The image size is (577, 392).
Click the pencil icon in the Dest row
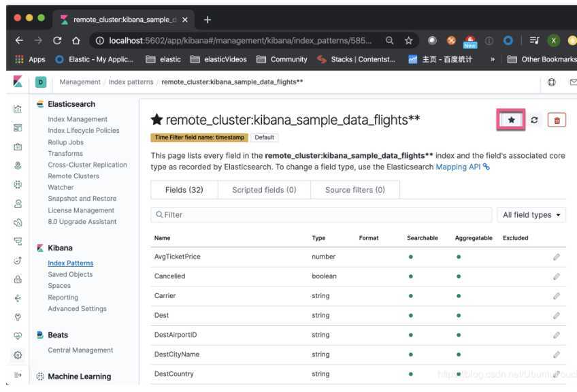(x=557, y=316)
